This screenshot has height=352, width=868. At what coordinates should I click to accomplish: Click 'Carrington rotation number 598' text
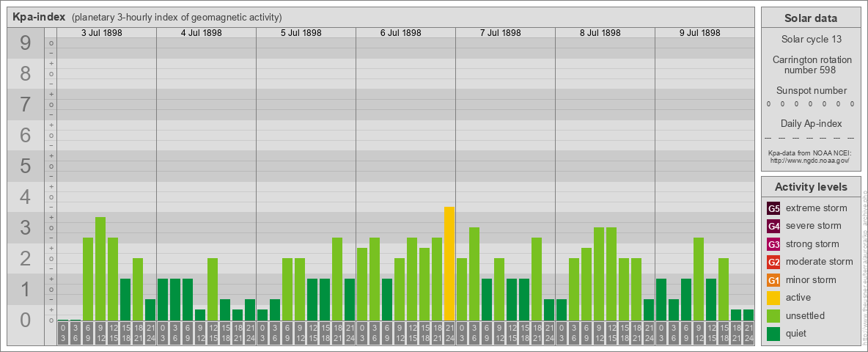pyautogui.click(x=812, y=65)
